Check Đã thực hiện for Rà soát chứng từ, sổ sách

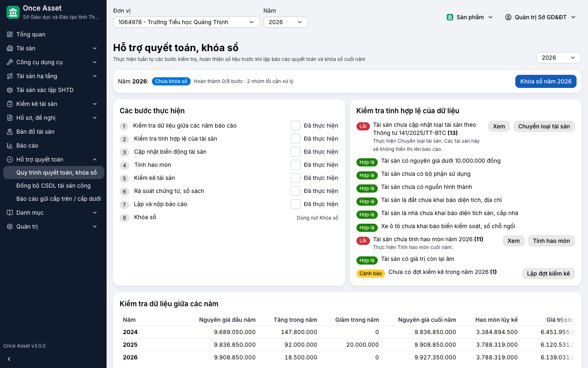click(x=296, y=191)
